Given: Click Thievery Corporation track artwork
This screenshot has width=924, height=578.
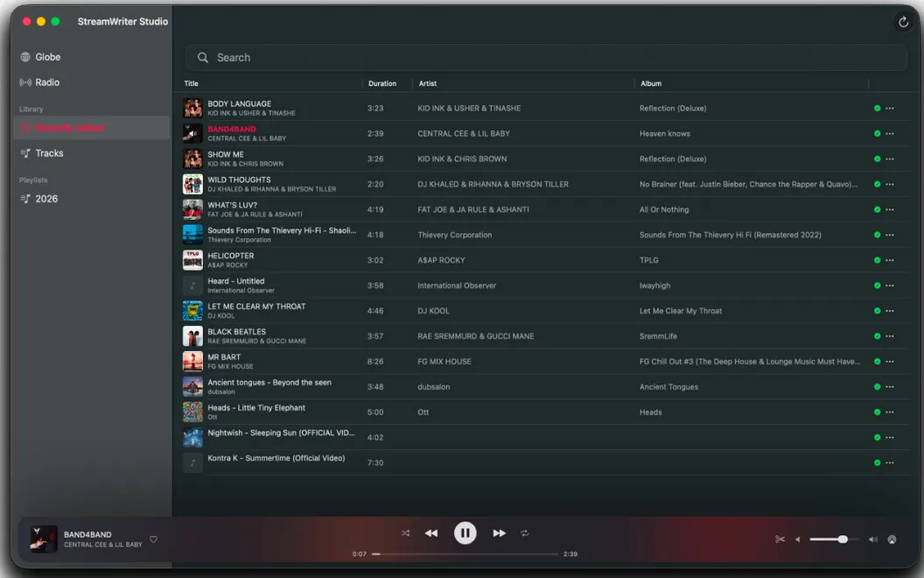Looking at the screenshot, I should point(192,235).
